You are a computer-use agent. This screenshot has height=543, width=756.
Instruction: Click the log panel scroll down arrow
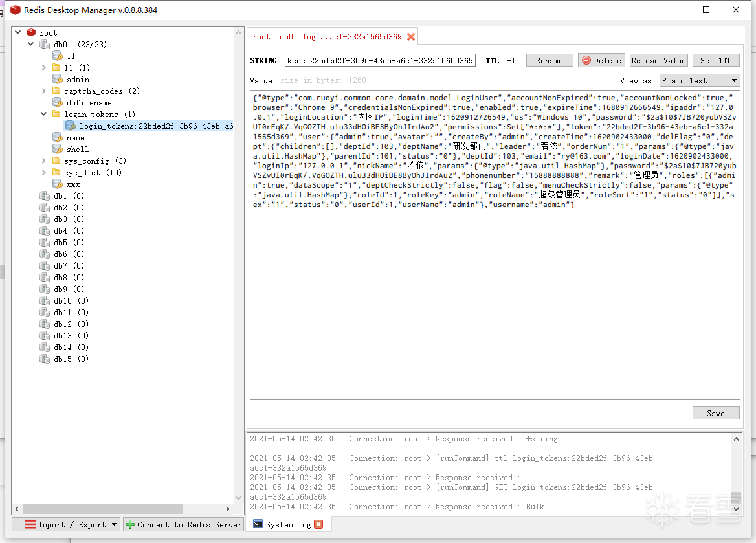click(736, 508)
